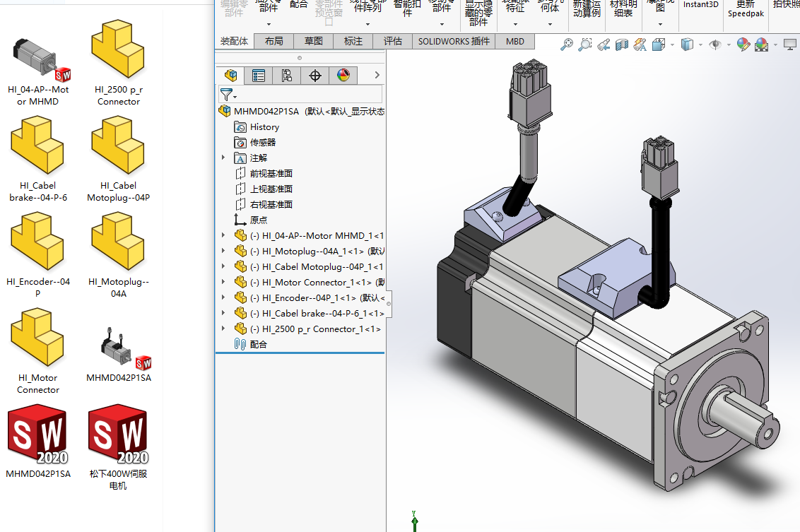Activate the Section View tool
Viewport: 800px width, 532px height.
coord(622,45)
